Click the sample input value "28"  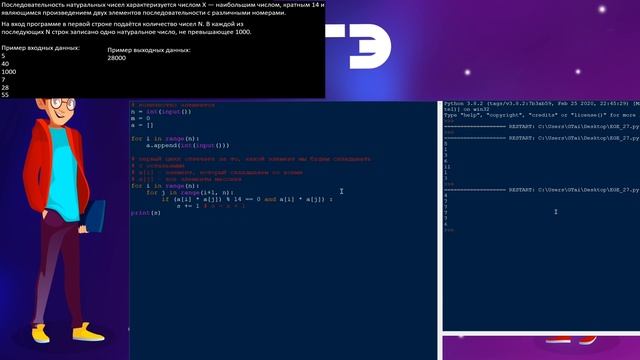click(x=5, y=87)
